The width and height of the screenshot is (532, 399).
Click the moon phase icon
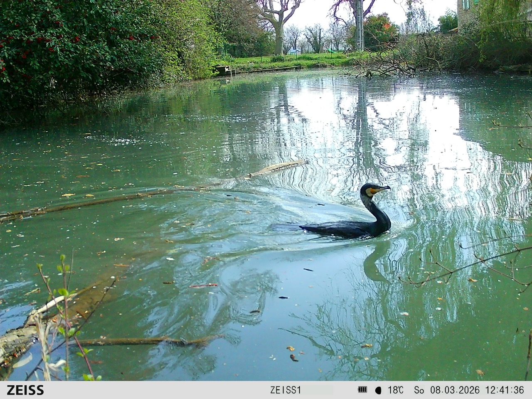[378, 390]
